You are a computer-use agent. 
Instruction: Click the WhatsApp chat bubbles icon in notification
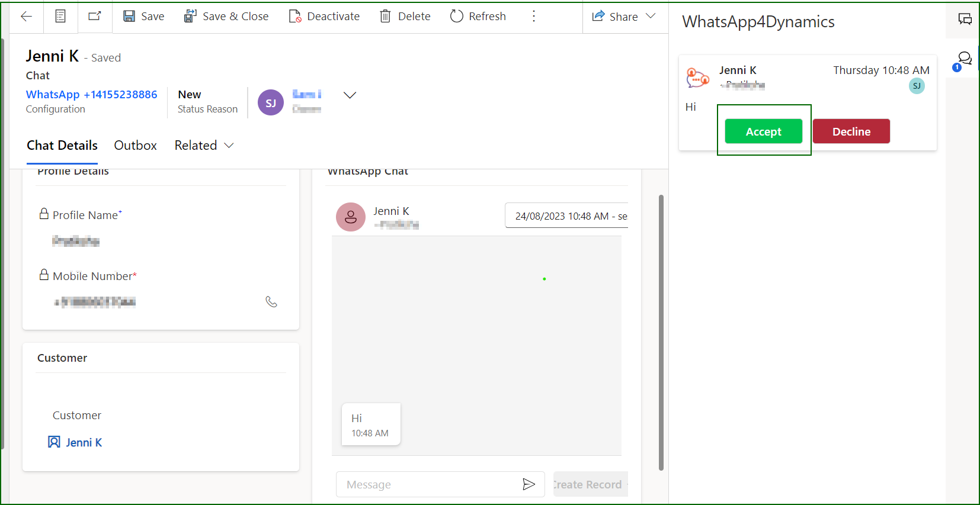coord(698,78)
